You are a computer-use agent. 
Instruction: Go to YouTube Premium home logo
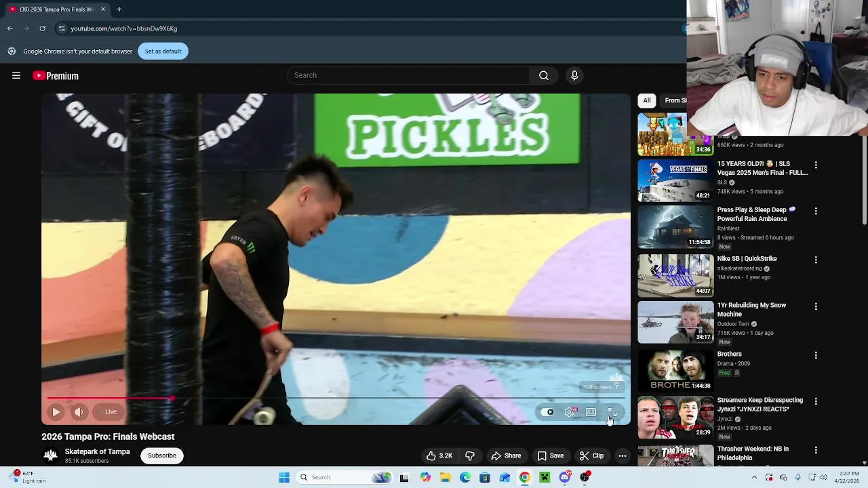56,76
